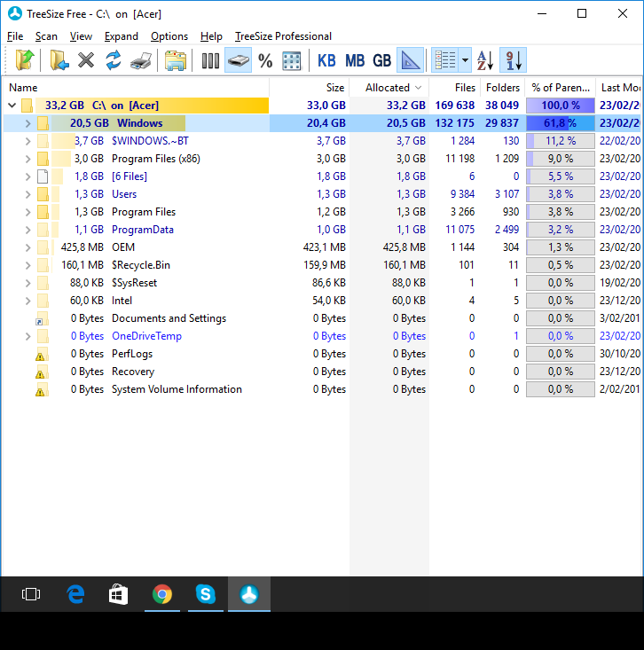Screen dimensions: 644x650
Task: Open the Help menu
Action: (x=211, y=36)
